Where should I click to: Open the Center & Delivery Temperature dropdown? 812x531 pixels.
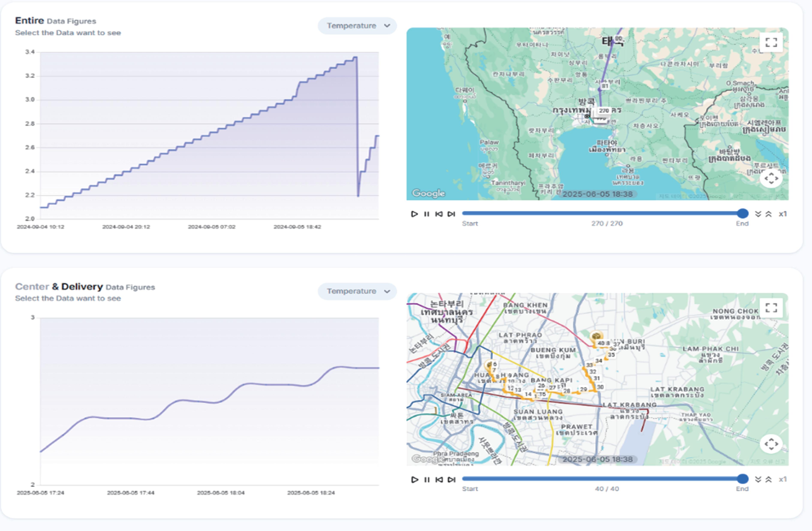pos(357,291)
